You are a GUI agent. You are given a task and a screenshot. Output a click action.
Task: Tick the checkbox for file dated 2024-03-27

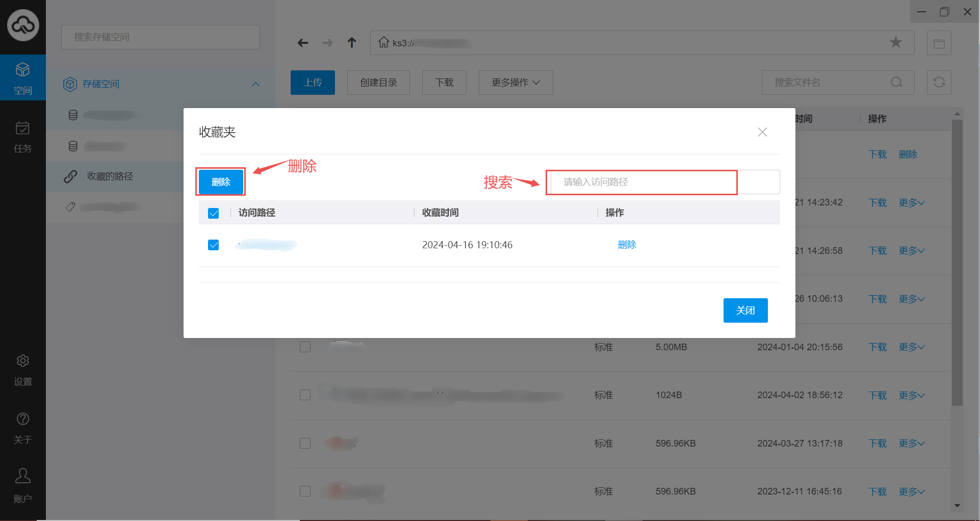(x=305, y=444)
